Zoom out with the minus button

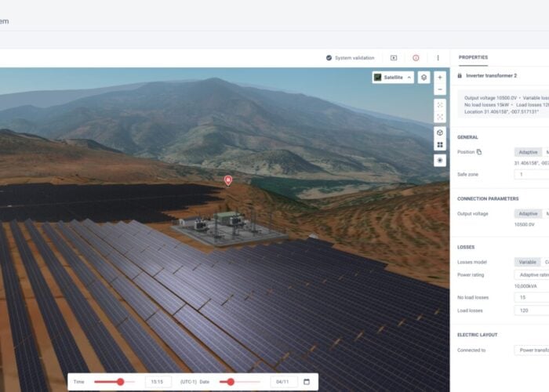[x=439, y=90]
